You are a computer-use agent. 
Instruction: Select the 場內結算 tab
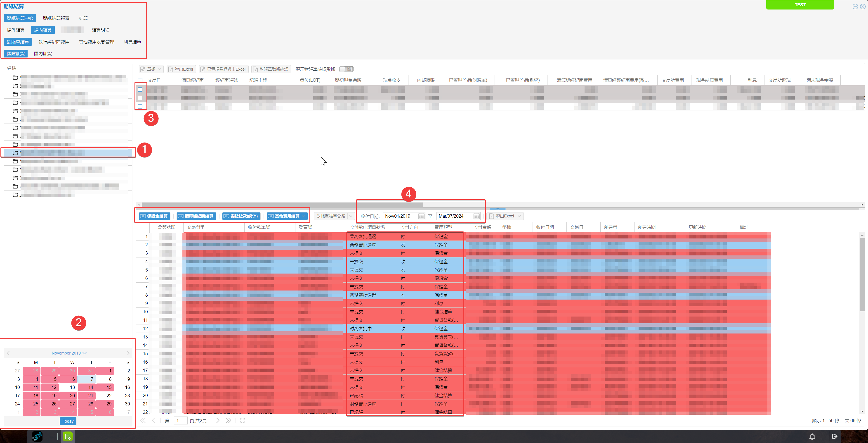(x=43, y=30)
